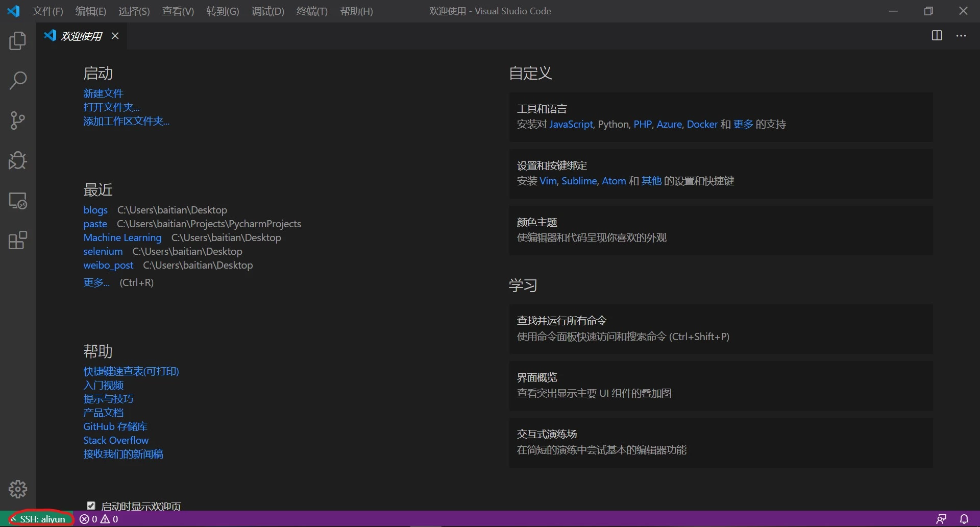Click the VS Code logo in title bar
980x527 pixels.
(x=13, y=11)
